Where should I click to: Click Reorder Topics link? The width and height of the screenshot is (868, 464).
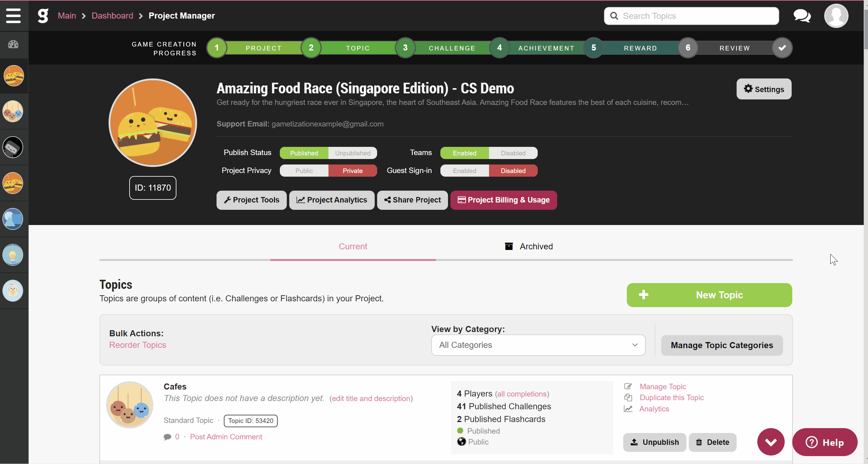pos(137,345)
